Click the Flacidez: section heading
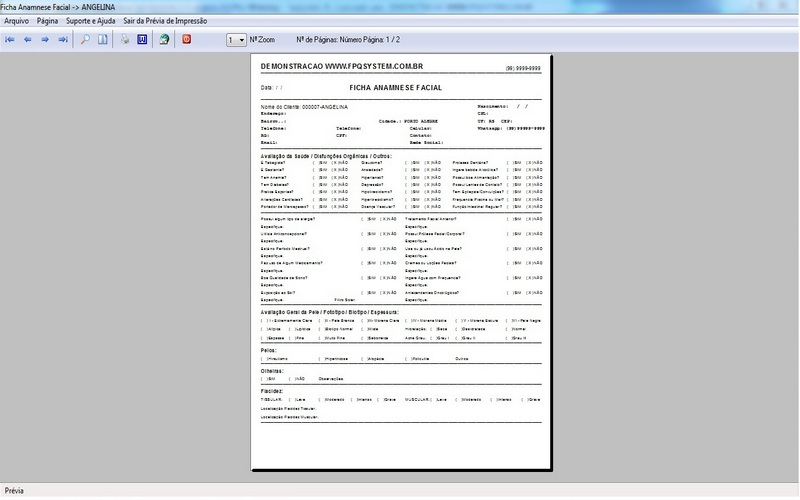 272,391
